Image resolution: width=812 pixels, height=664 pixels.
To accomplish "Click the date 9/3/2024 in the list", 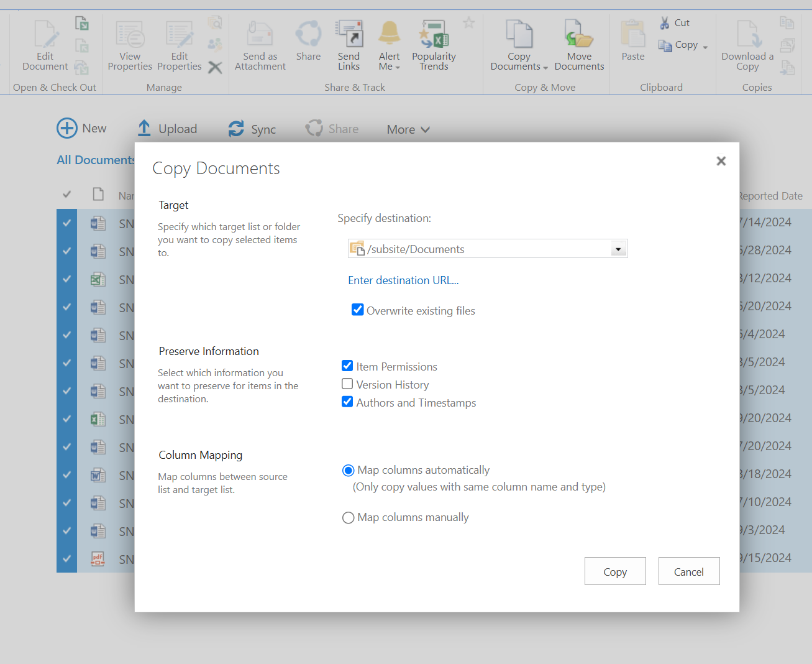I will pyautogui.click(x=763, y=530).
